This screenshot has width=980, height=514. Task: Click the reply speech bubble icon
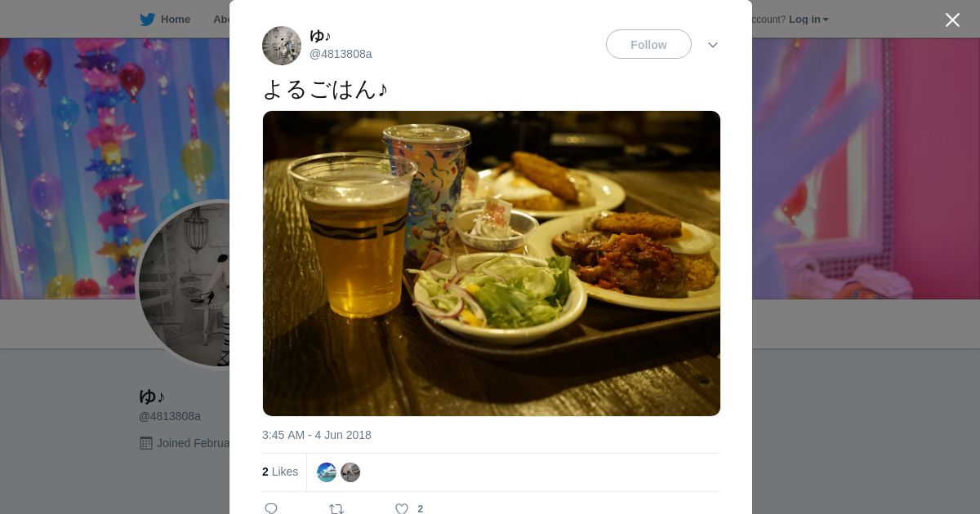coord(271,509)
